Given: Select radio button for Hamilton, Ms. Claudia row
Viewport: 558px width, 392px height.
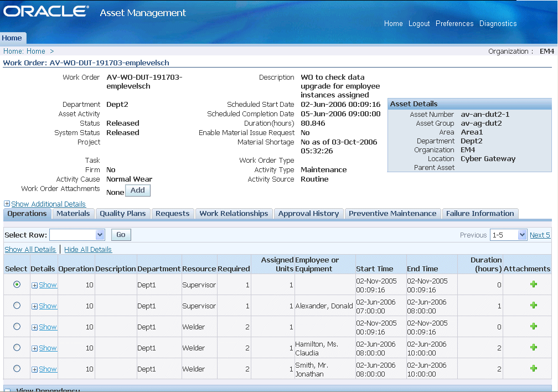Looking at the screenshot, I should [17, 348].
